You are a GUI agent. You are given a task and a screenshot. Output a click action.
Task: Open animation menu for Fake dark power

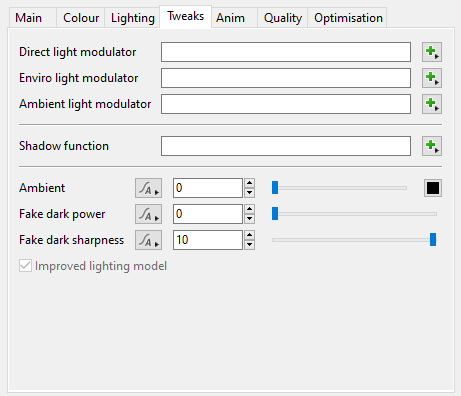coord(148,214)
